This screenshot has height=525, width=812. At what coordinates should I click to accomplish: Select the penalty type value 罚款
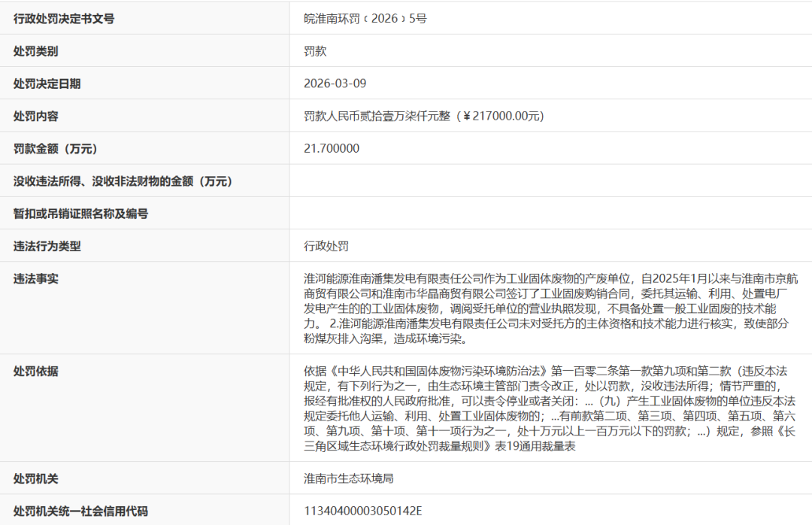315,51
